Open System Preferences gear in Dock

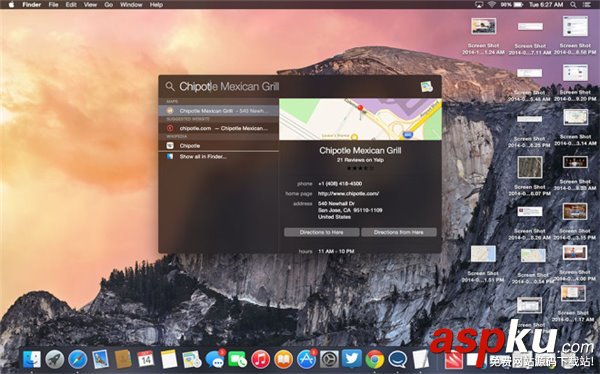click(x=329, y=360)
